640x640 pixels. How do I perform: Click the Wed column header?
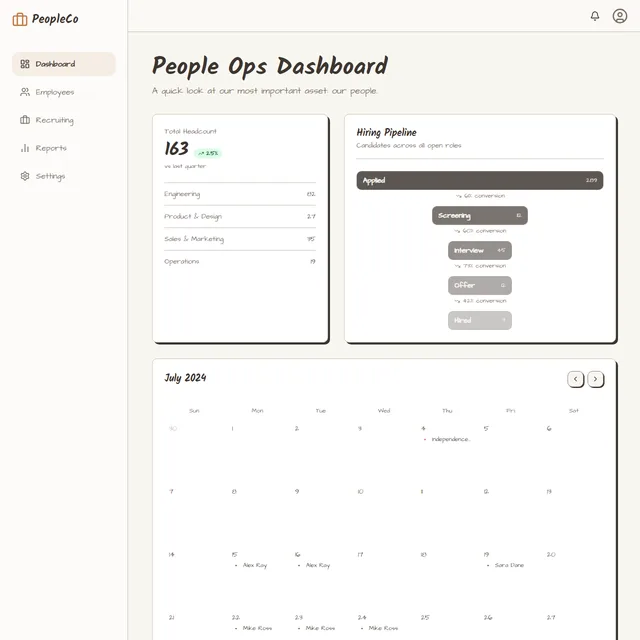(384, 411)
